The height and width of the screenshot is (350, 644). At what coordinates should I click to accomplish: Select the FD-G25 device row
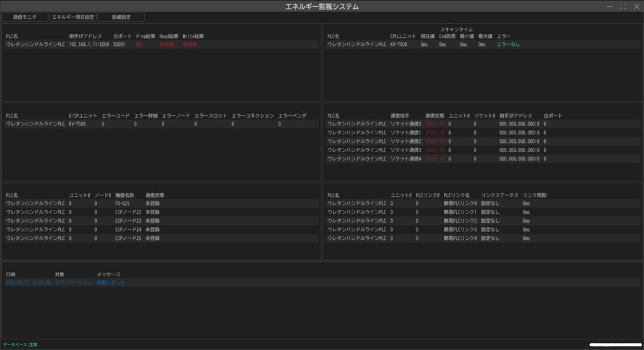tap(161, 203)
